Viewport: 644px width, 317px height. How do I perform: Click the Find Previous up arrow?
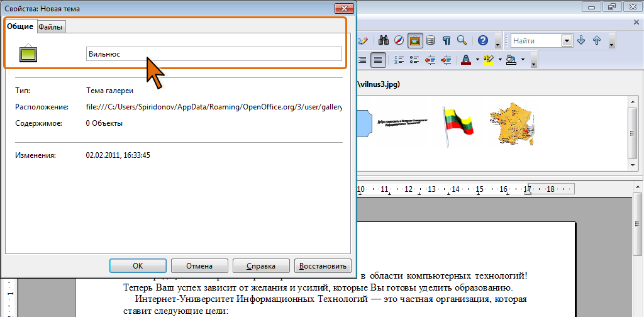pos(596,41)
